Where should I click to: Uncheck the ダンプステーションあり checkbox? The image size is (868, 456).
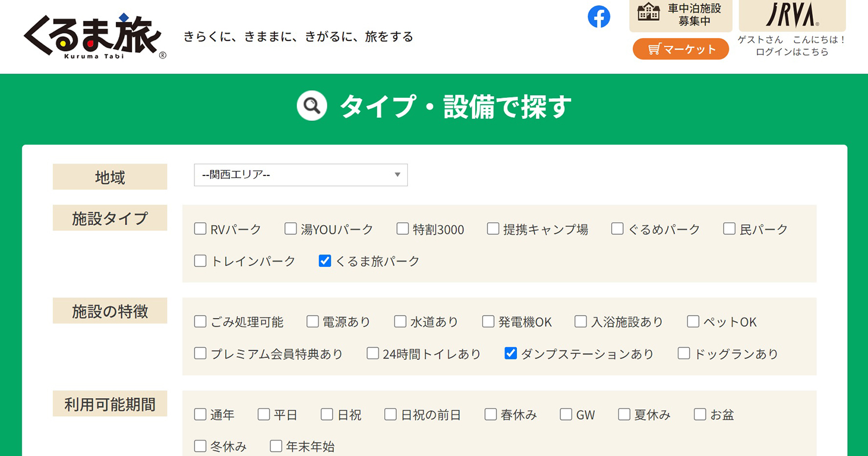click(510, 353)
